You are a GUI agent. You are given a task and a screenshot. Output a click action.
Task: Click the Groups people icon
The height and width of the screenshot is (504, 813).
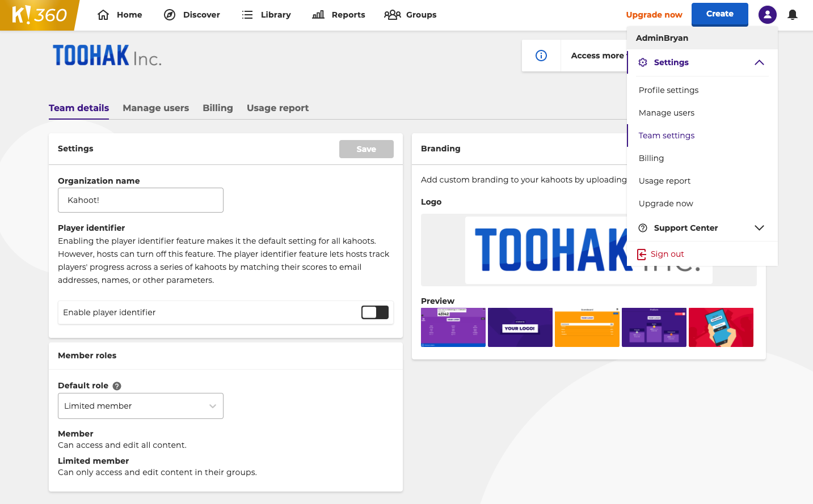point(393,15)
